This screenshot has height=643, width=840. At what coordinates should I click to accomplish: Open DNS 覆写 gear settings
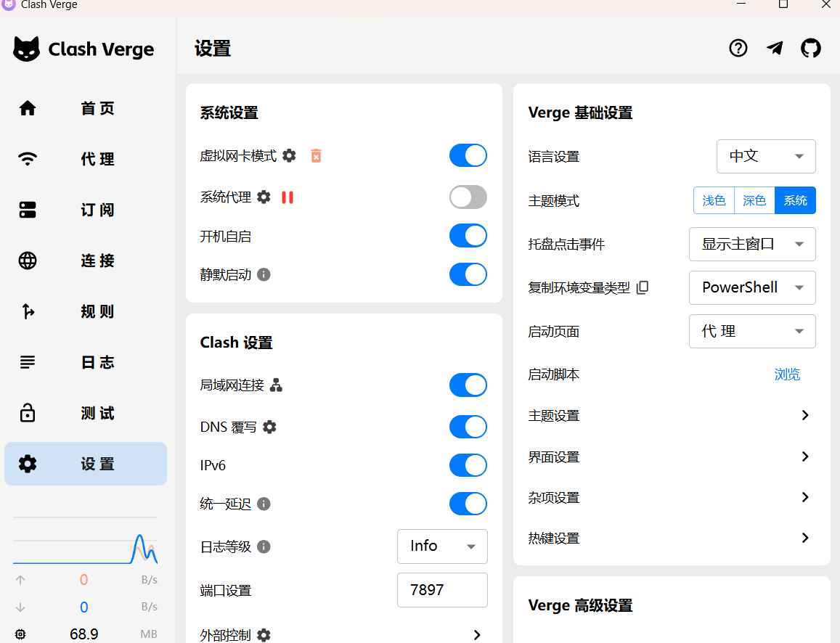pos(269,427)
